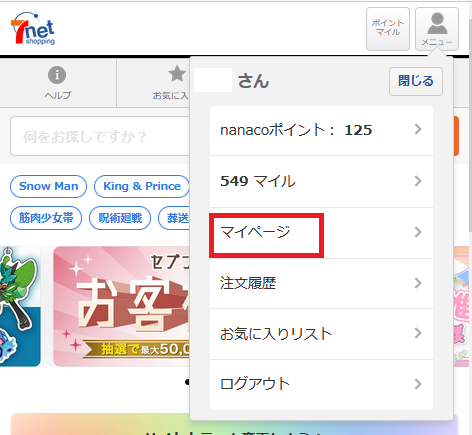Open the ポイントマイル button
Screen dimensions: 472x435
click(388, 29)
